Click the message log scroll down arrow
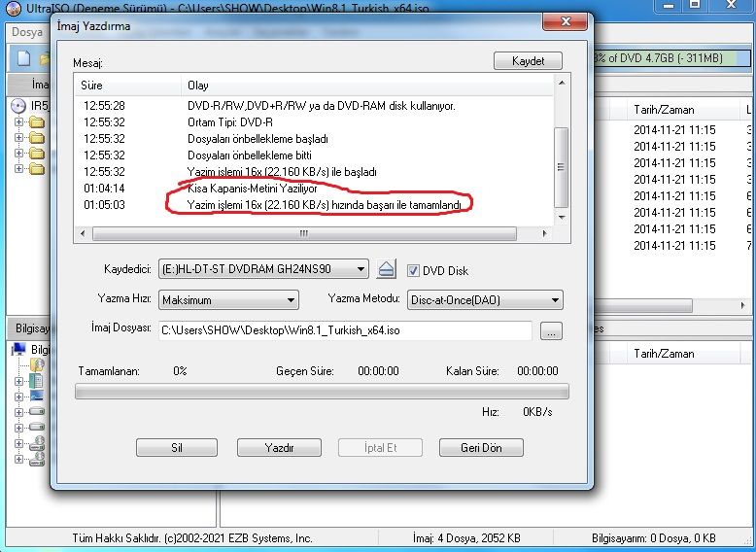Image resolution: width=756 pixels, height=552 pixels. 561,218
